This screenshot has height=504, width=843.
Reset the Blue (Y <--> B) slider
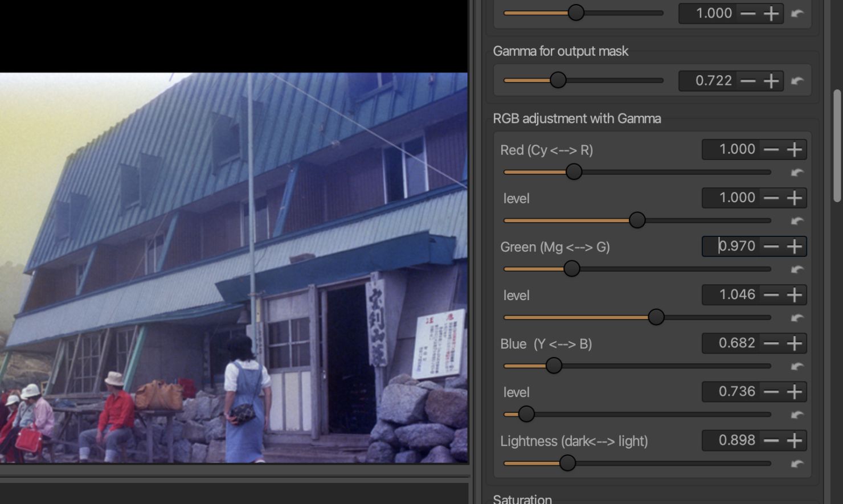click(x=797, y=366)
